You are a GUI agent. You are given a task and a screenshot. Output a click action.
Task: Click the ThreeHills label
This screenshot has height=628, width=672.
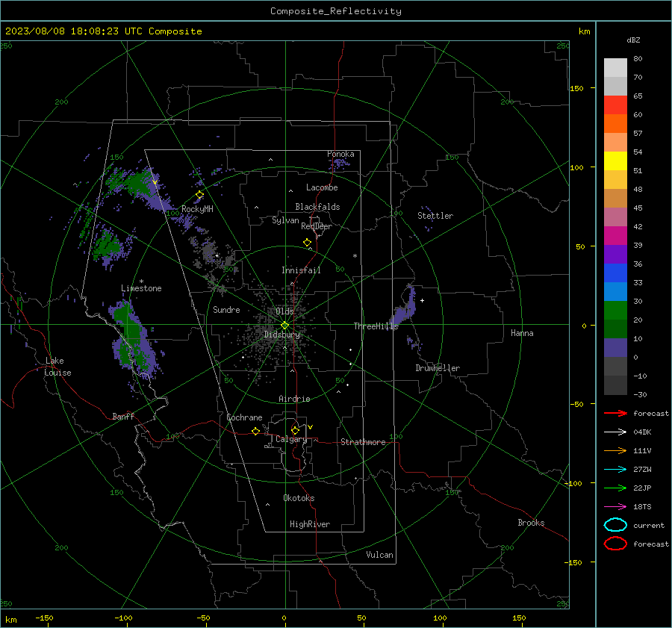click(376, 326)
